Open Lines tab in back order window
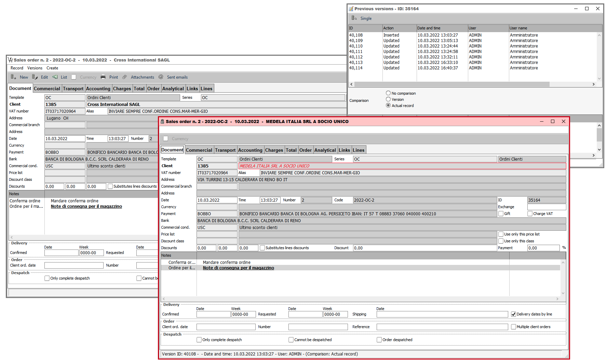This screenshot has width=607, height=364. (x=206, y=89)
